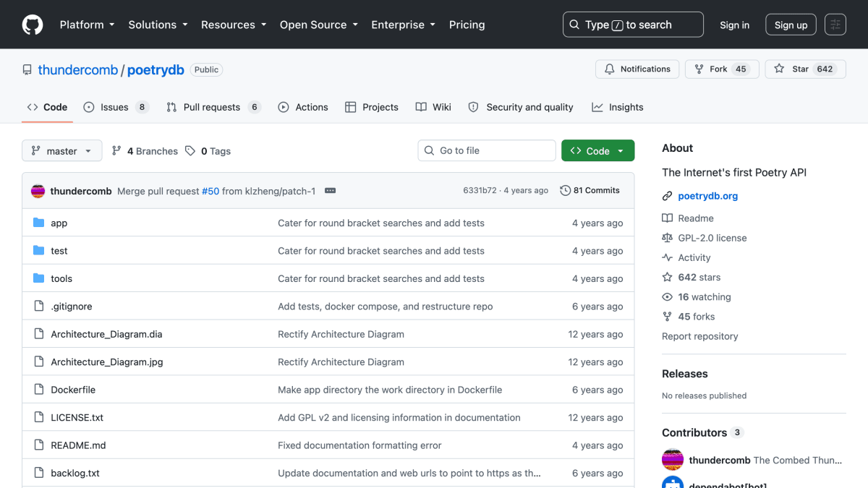Click the eye icon beside 16 watching
The width and height of the screenshot is (868, 488).
667,297
